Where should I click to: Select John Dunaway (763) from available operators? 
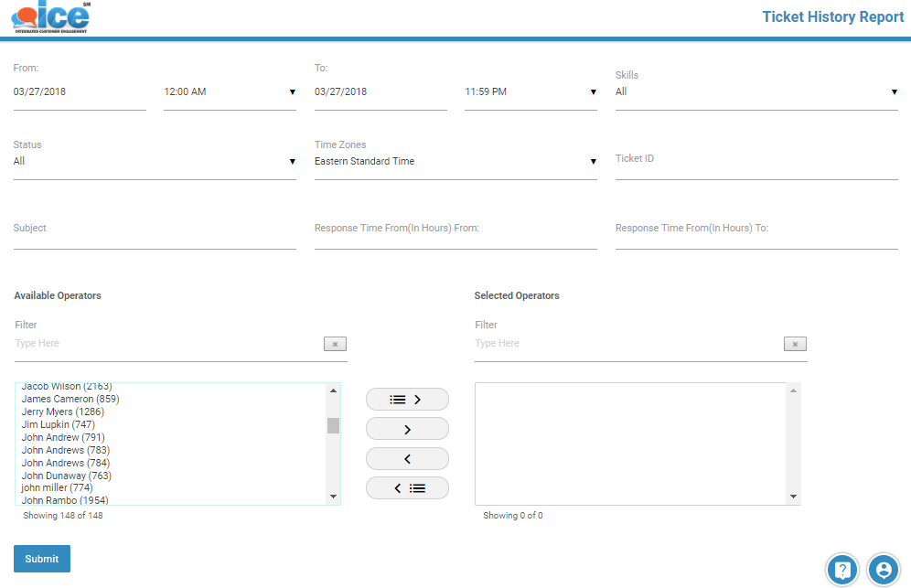[x=67, y=476]
